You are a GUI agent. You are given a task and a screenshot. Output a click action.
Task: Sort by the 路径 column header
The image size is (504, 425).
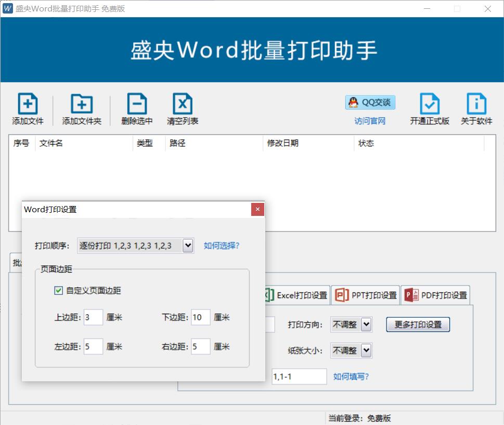point(214,143)
